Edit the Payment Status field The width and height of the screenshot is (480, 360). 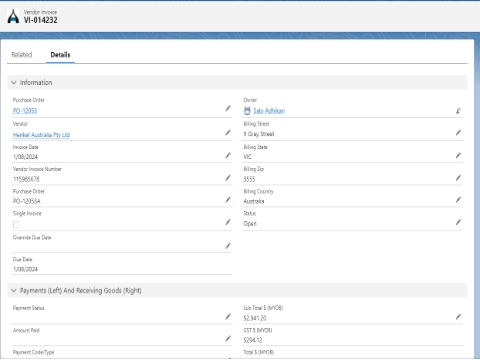point(228,316)
